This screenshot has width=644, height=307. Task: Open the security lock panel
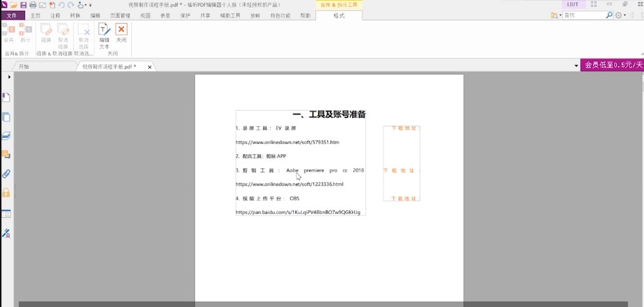6,193
